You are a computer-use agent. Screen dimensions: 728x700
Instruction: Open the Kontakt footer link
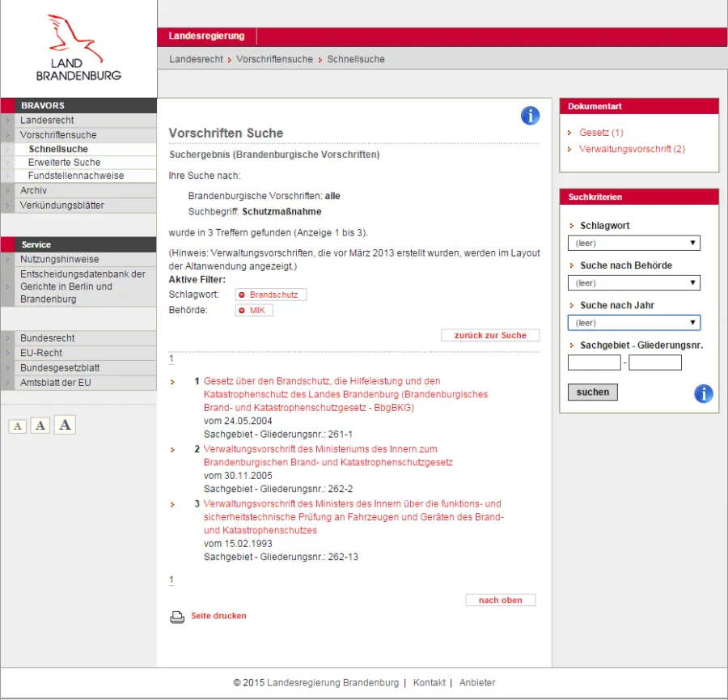point(429,683)
